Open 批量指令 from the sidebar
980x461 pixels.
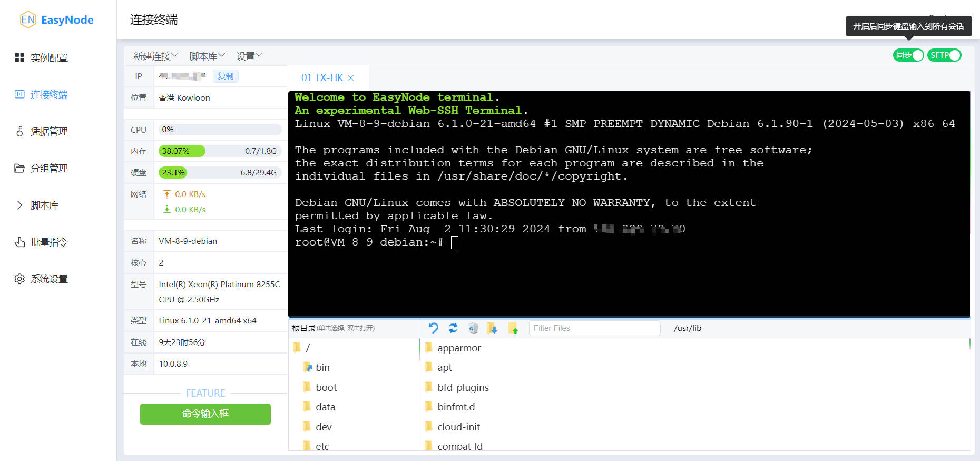click(49, 242)
